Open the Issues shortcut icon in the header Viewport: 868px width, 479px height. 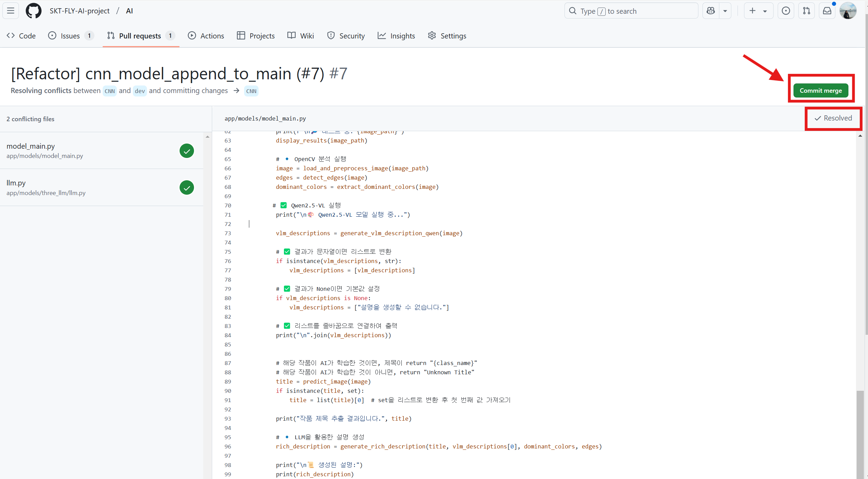click(786, 11)
